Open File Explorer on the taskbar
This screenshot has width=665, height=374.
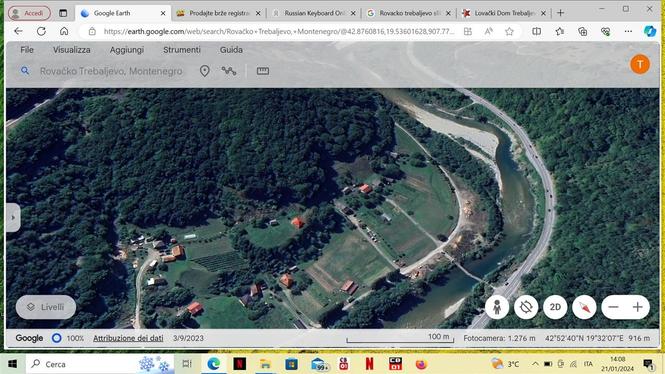[265, 364]
